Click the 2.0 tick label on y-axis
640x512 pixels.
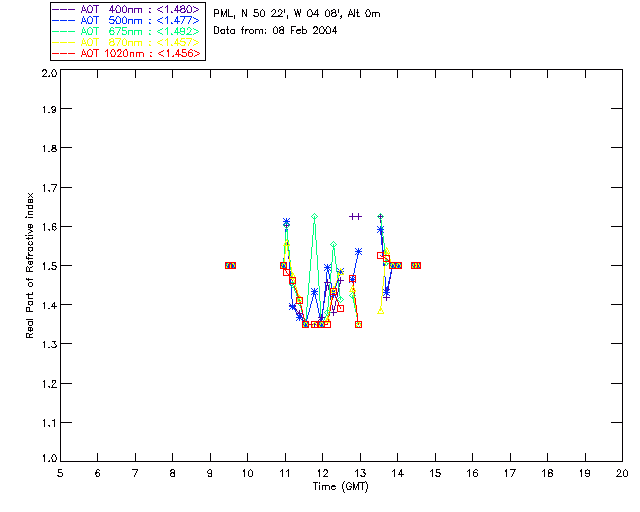[49, 73]
